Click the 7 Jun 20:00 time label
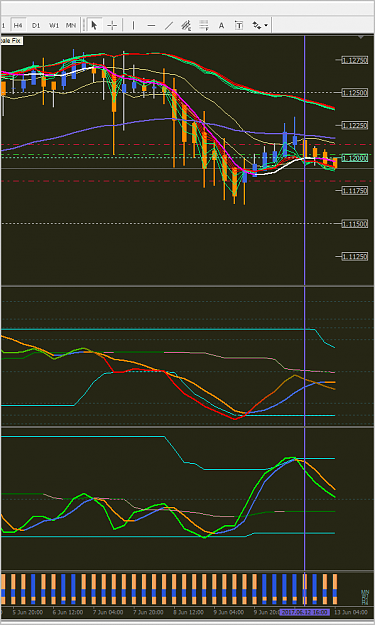This screenshot has width=375, height=625. pyautogui.click(x=148, y=612)
